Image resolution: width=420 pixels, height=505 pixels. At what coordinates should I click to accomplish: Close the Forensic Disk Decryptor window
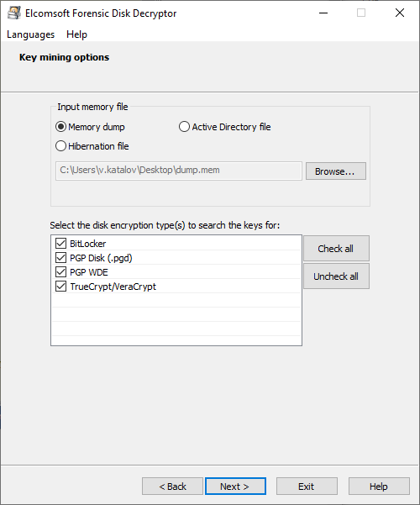pyautogui.click(x=400, y=13)
